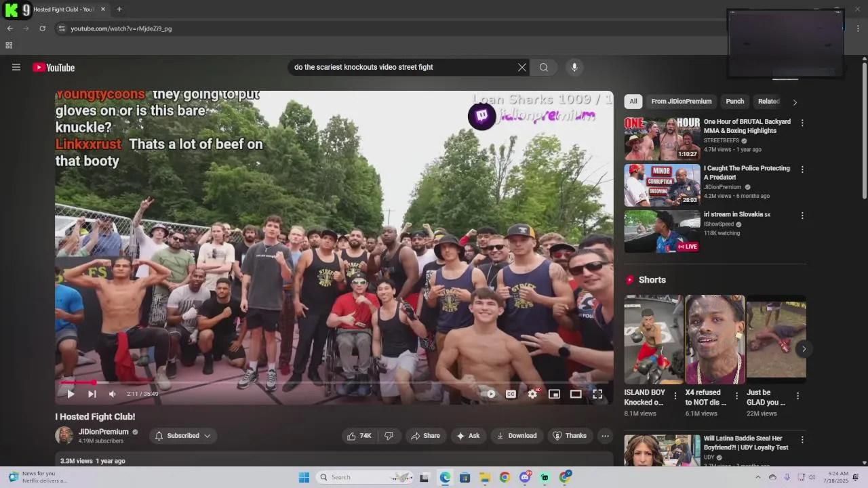Open options for Will Latina Baddie video

click(x=802, y=440)
